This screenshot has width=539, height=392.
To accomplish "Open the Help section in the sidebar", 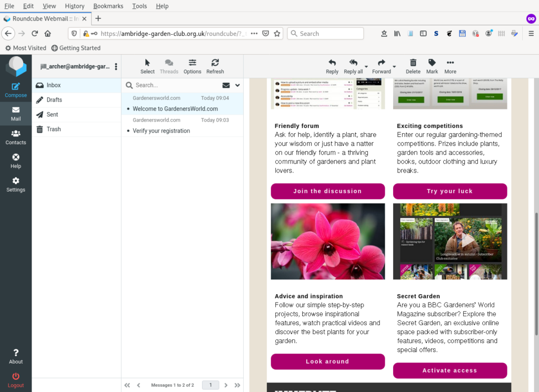I will [x=15, y=161].
